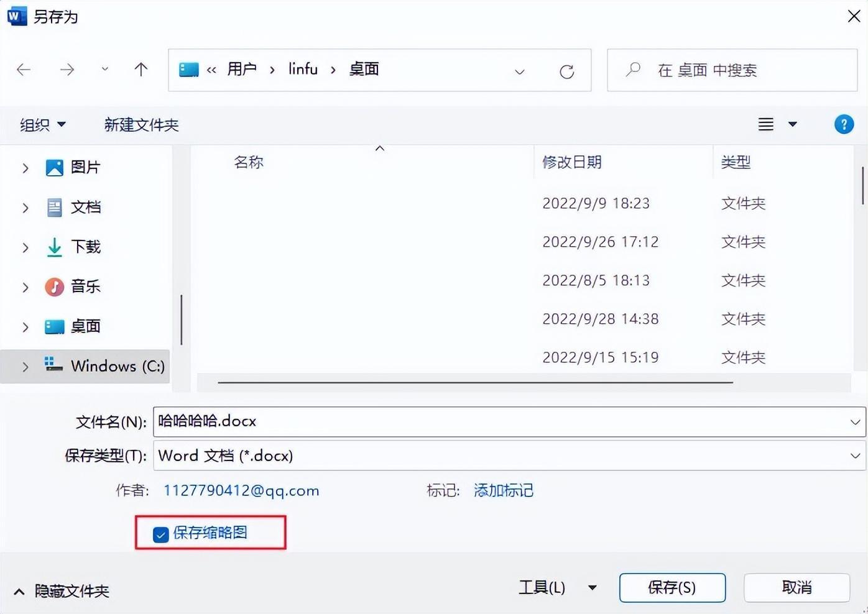Click 新建文件夹 button
Viewport: 868px width, 614px height.
[142, 125]
